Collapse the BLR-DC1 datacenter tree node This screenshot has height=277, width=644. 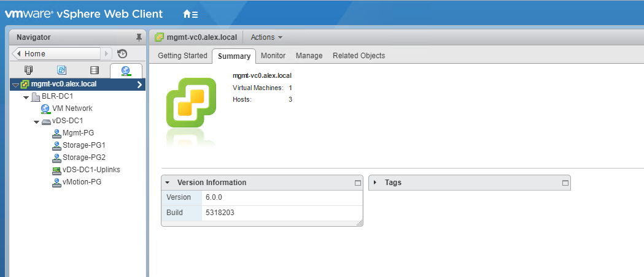pos(26,96)
